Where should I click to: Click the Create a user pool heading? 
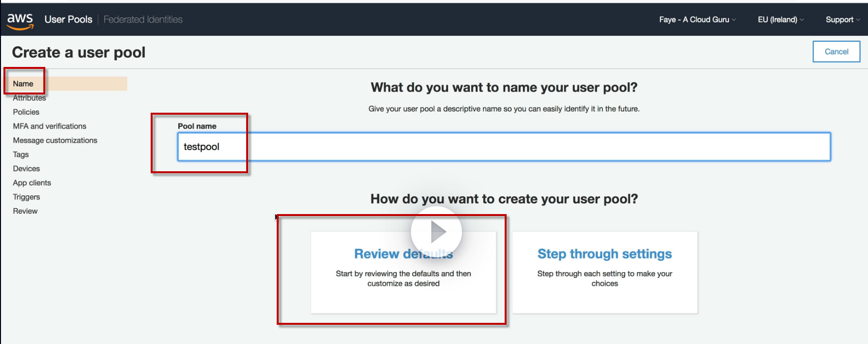pyautogui.click(x=79, y=52)
